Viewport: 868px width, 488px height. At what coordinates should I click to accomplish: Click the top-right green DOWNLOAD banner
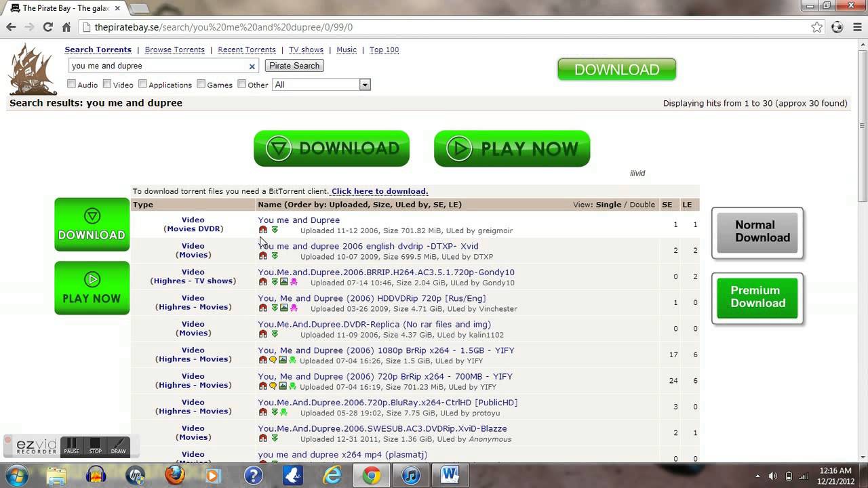coord(616,69)
